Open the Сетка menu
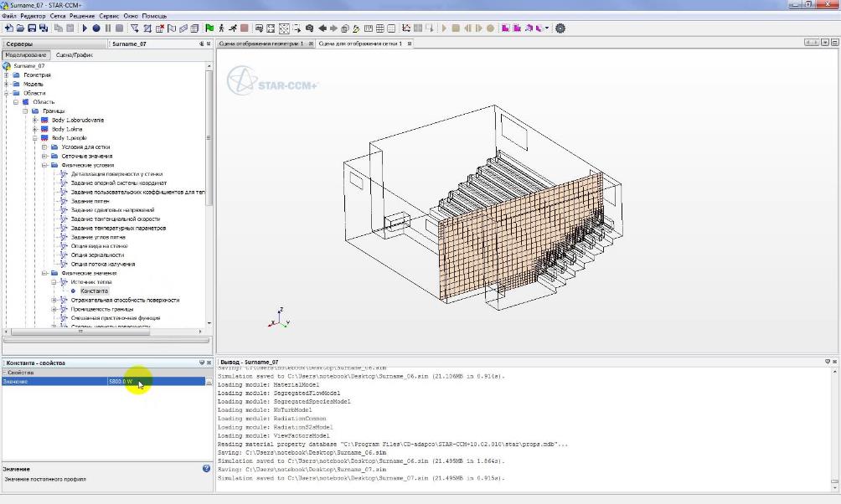Image resolution: width=841 pixels, height=504 pixels. 58,16
